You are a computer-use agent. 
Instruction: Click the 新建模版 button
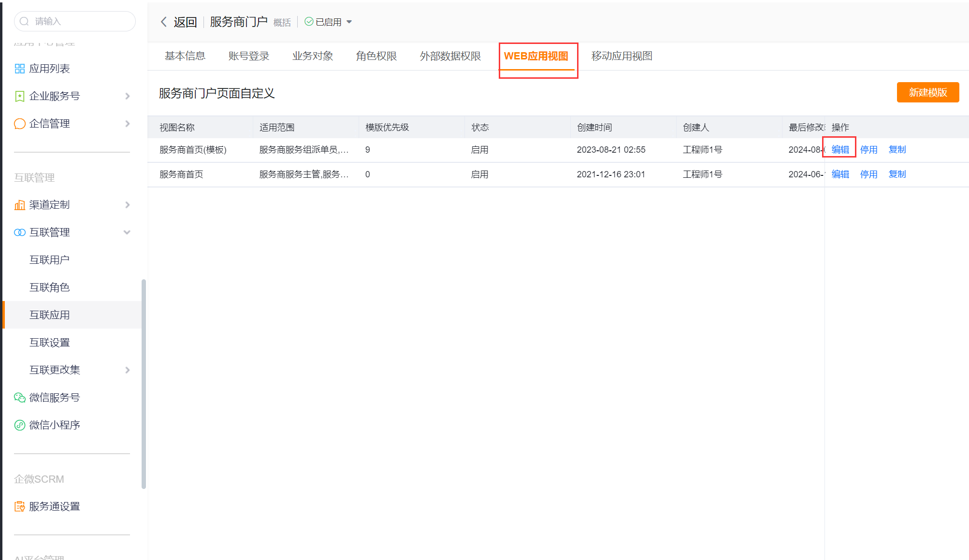tap(927, 92)
